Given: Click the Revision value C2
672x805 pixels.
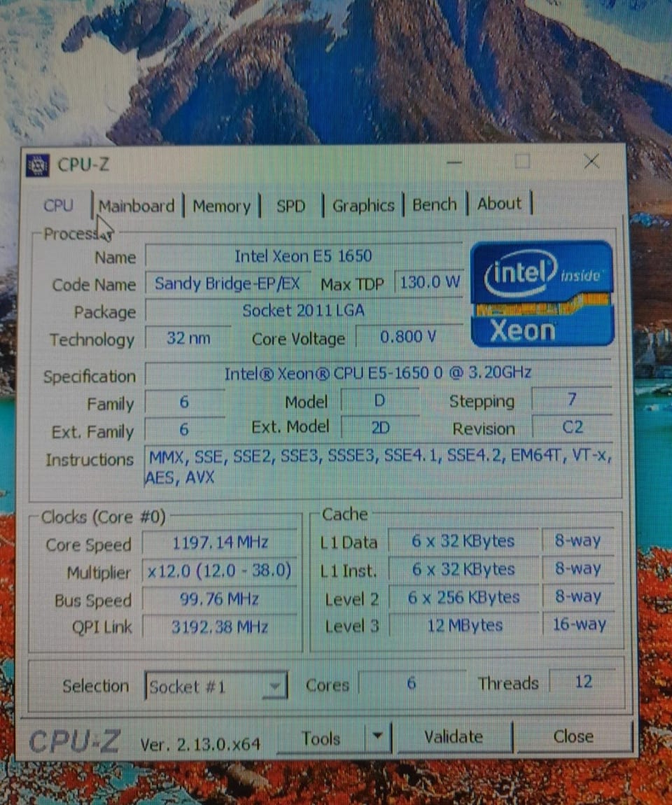Looking at the screenshot, I should [x=572, y=427].
